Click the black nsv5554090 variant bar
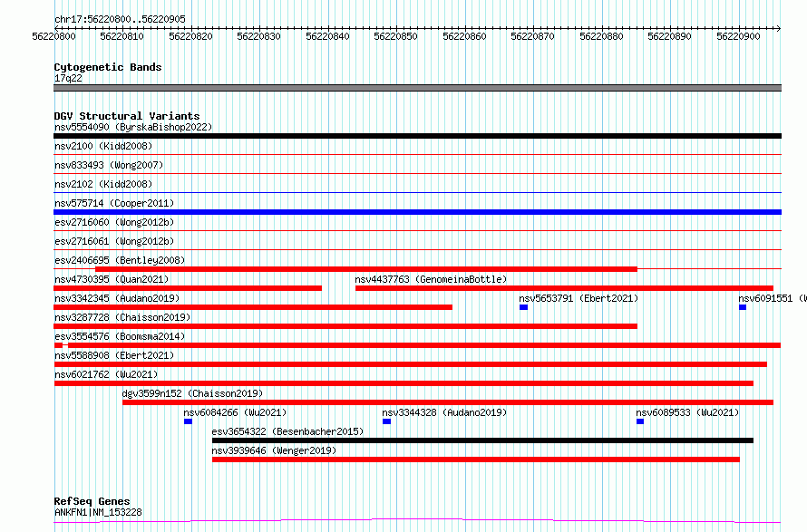Viewport: 807px width, 532px height. point(417,136)
